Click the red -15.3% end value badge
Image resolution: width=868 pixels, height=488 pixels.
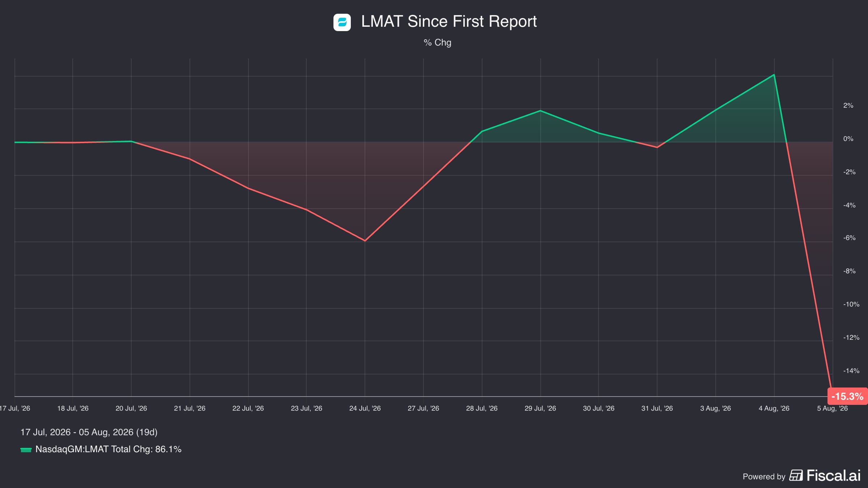[847, 396]
